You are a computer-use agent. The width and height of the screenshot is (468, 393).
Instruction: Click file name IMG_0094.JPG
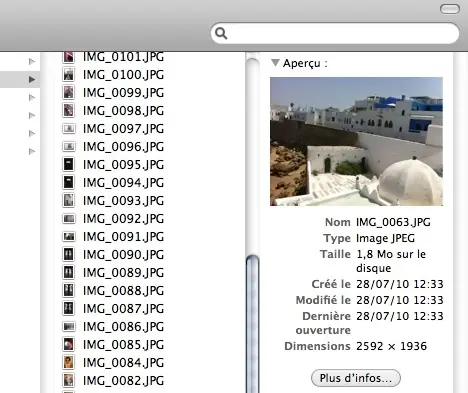coord(123,183)
